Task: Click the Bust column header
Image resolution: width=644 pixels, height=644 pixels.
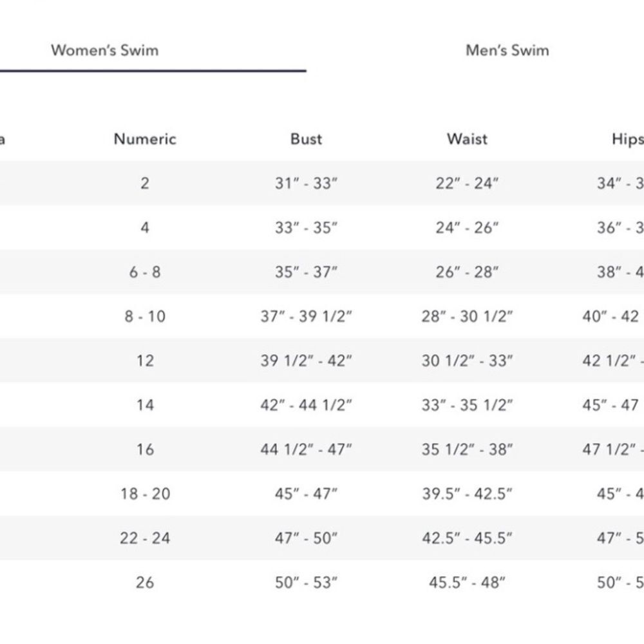Action: pos(306,139)
